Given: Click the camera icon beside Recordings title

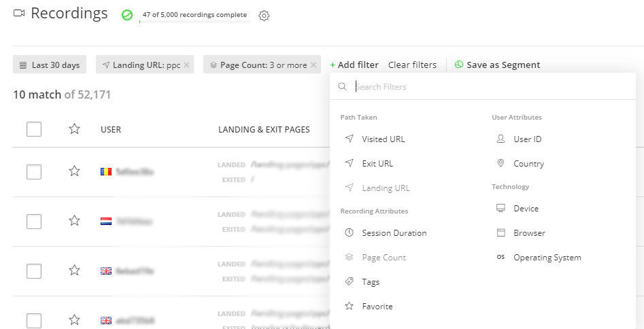Looking at the screenshot, I should [x=19, y=13].
